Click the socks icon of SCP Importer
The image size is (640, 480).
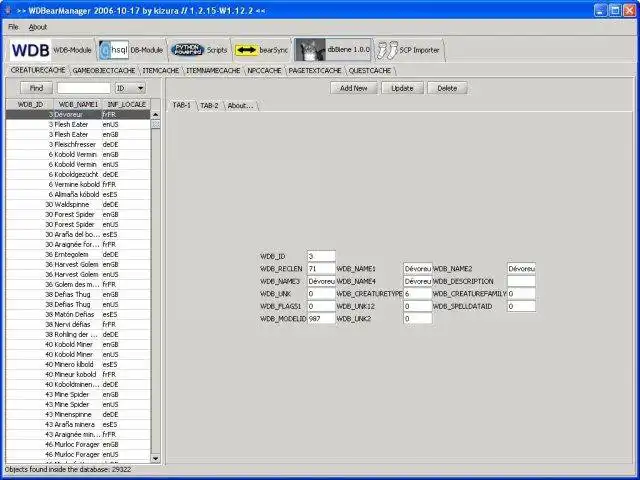point(387,50)
